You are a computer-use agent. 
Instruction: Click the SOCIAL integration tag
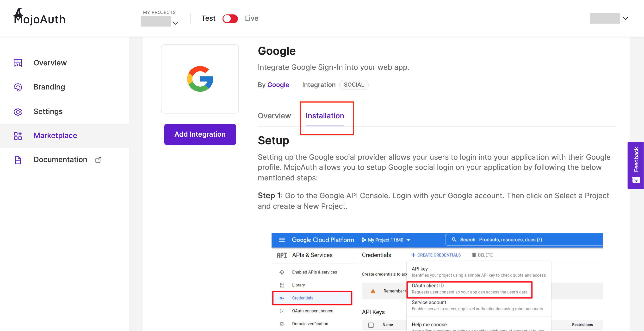click(x=353, y=85)
